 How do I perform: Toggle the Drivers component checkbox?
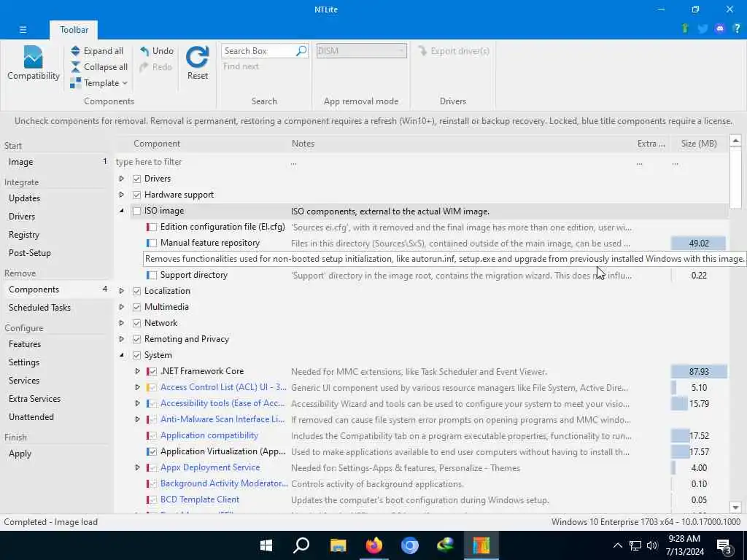[136, 179]
